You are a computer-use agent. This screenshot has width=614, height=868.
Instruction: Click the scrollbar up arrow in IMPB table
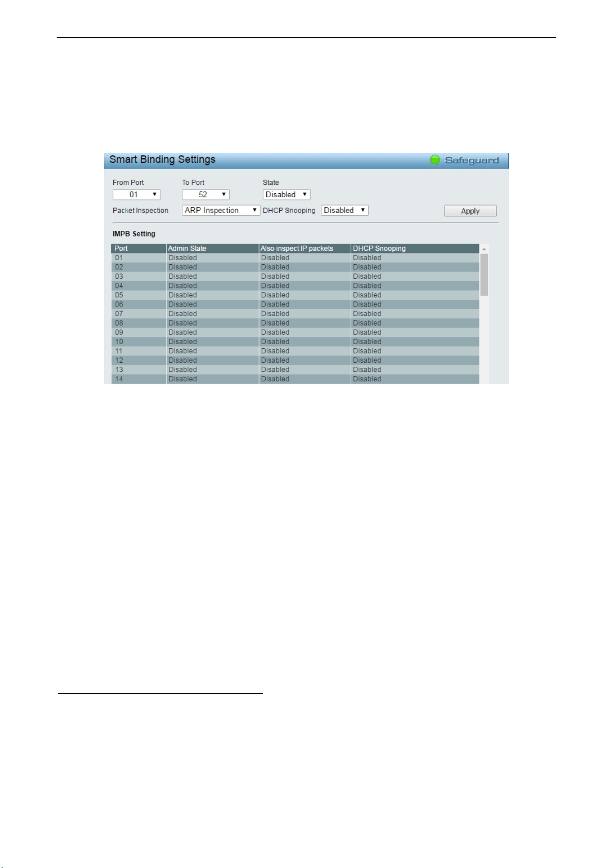484,249
